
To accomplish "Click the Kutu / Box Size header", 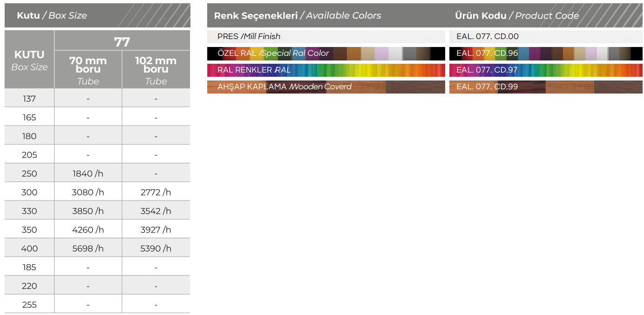I will point(52,15).
